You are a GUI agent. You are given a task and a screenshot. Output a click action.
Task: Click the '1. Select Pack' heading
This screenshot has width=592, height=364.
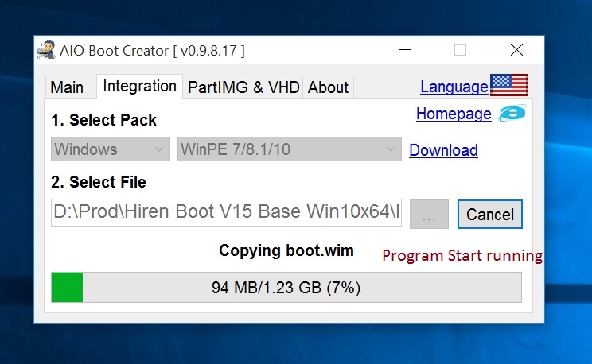click(103, 120)
